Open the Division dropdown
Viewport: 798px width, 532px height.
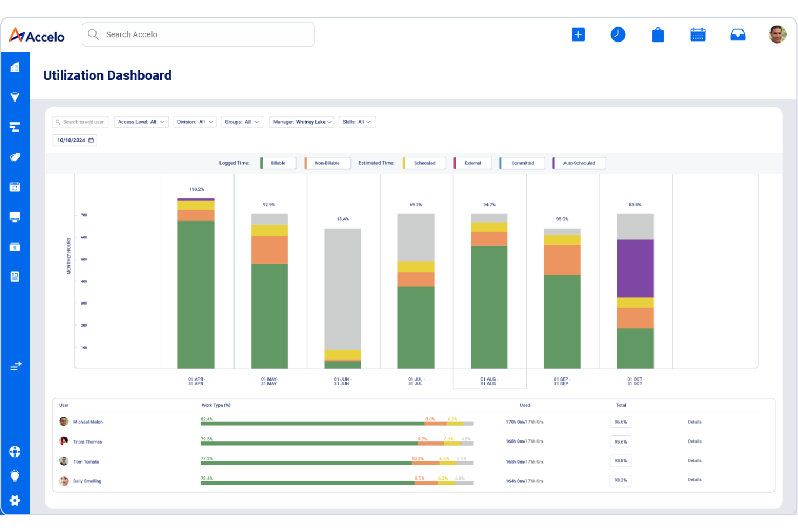click(195, 122)
